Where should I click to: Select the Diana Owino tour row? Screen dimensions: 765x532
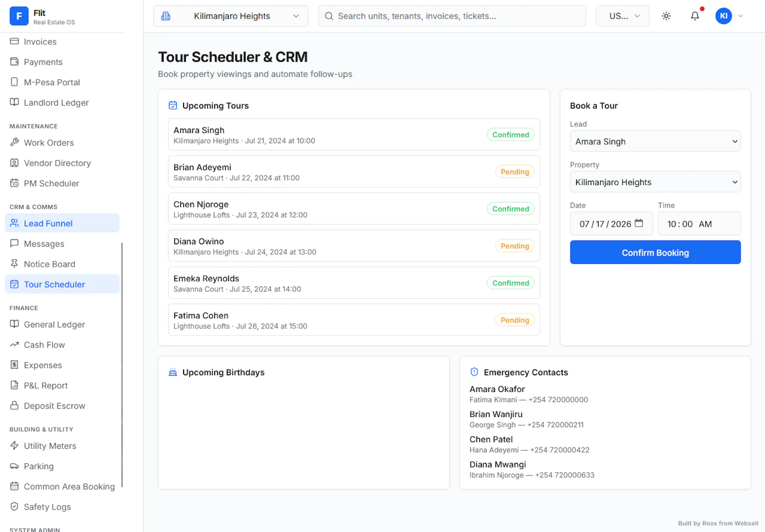coord(354,246)
